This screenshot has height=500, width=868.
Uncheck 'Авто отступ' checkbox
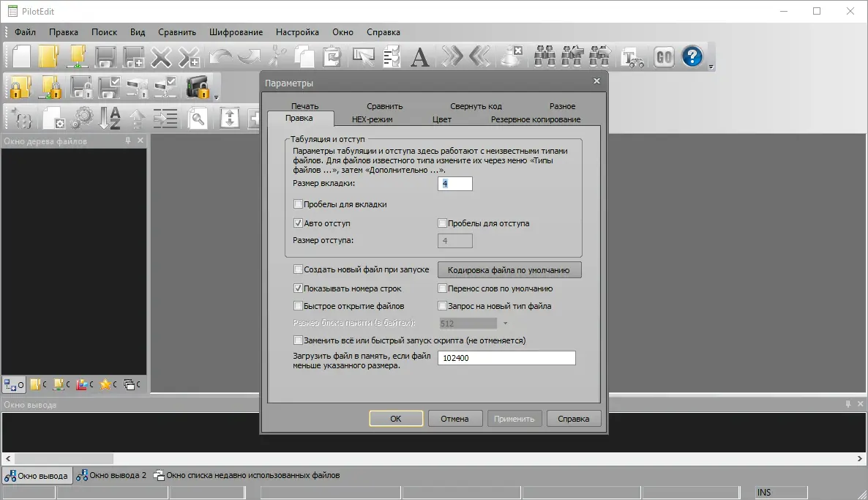298,223
